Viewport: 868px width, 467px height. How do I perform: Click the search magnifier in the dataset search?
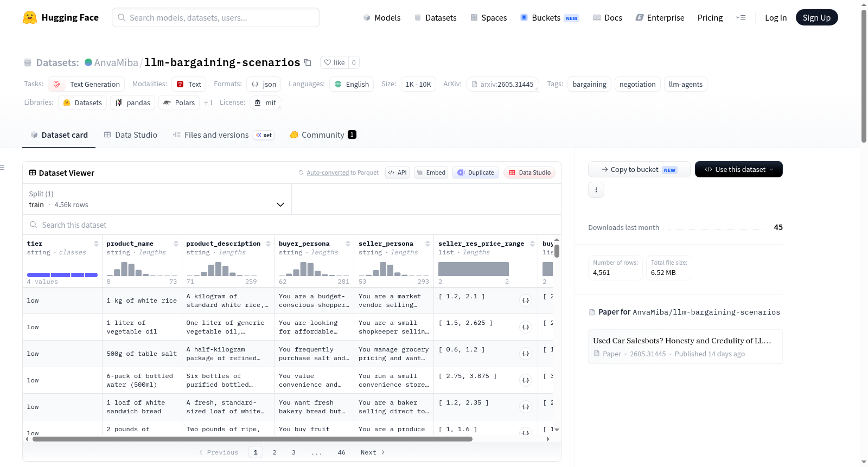34,225
